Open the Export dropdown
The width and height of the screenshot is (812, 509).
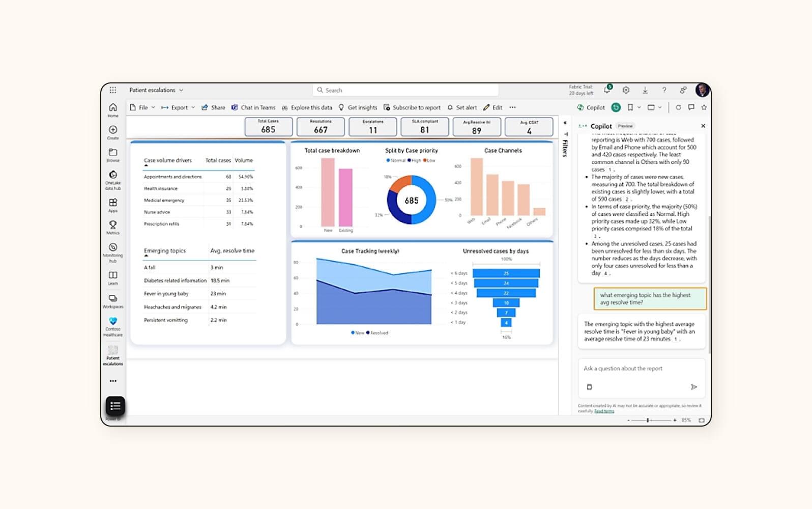[178, 107]
